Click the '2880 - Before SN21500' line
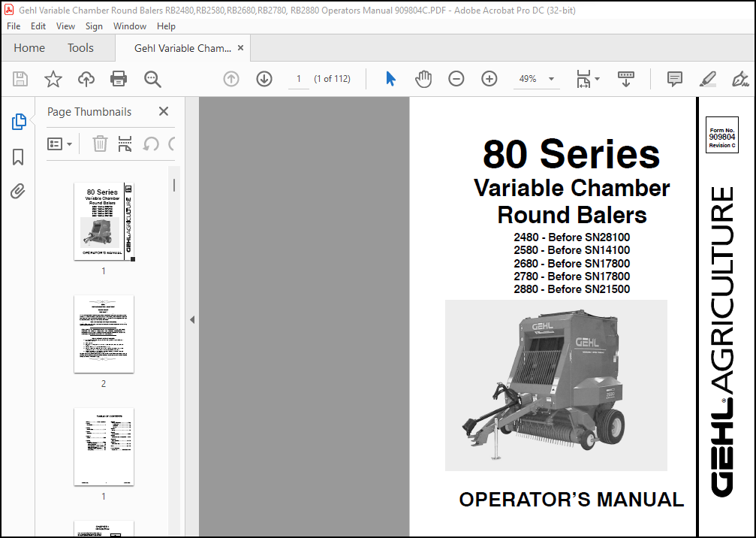This screenshot has width=756, height=538. [x=572, y=289]
